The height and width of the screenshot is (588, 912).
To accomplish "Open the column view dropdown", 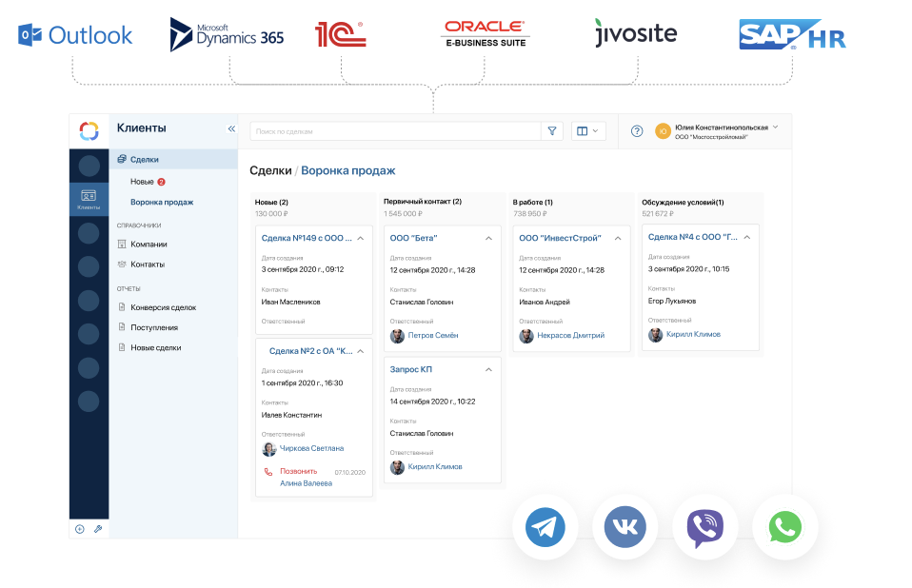I will tap(588, 131).
